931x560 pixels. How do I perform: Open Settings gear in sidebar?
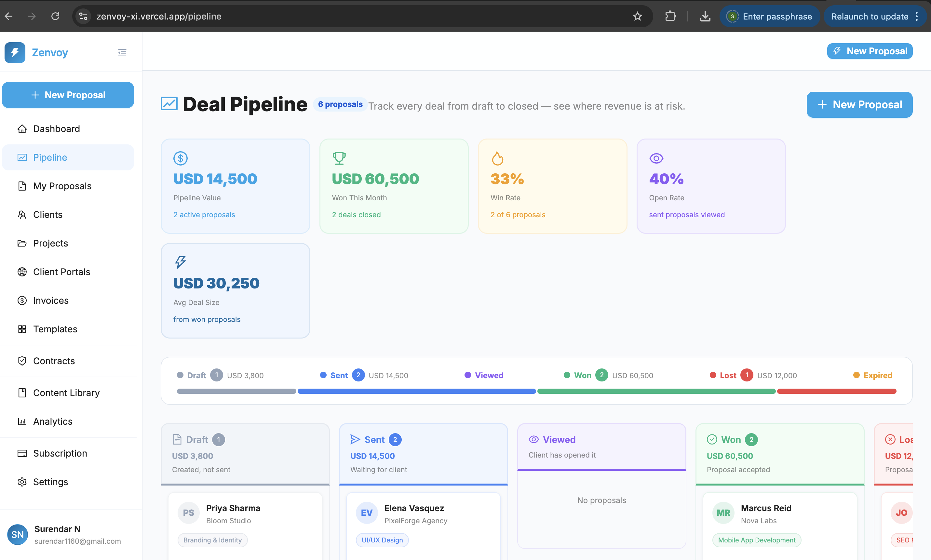(x=22, y=482)
